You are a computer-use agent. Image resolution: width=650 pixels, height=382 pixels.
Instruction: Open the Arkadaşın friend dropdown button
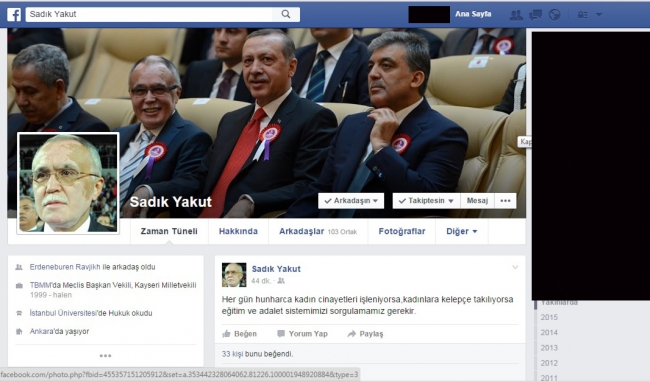351,201
